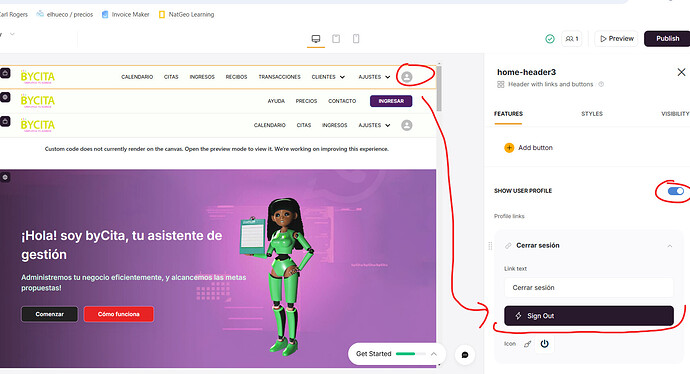Open the VISIBILITY tab
Screen dimensions: 690x374
click(x=675, y=114)
